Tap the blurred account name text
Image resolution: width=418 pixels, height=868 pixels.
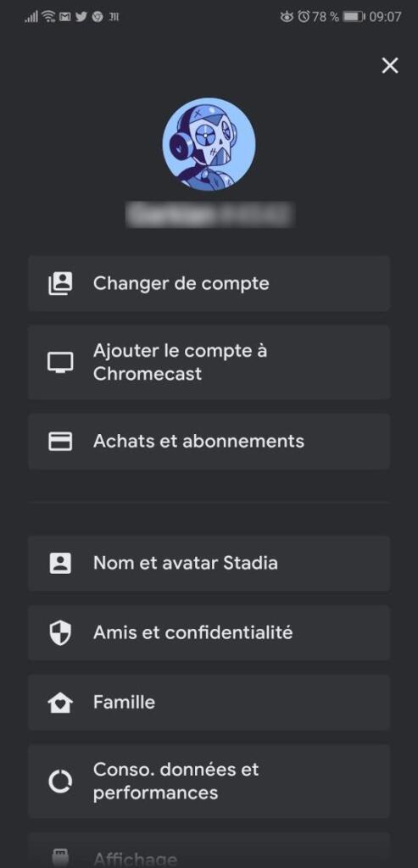[x=209, y=214]
